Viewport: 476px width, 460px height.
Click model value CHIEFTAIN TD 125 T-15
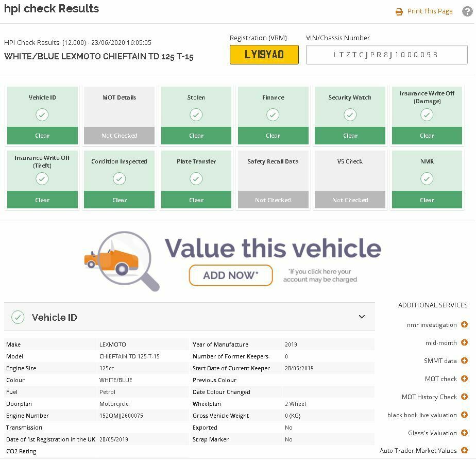pyautogui.click(x=129, y=356)
